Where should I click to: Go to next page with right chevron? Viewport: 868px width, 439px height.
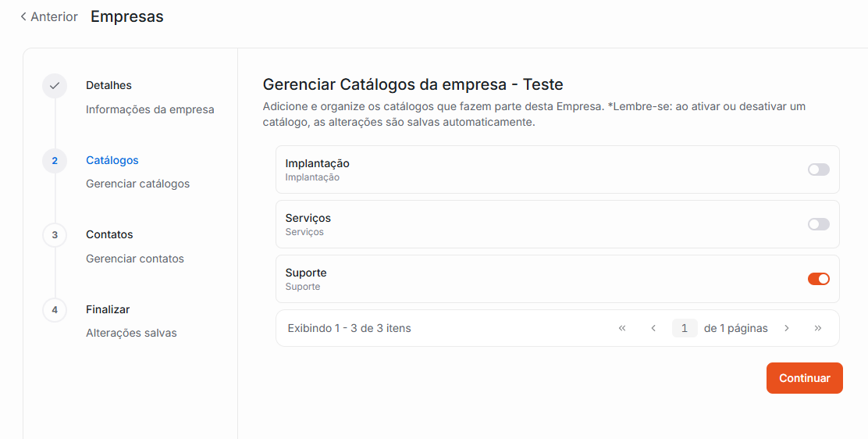pyautogui.click(x=787, y=328)
